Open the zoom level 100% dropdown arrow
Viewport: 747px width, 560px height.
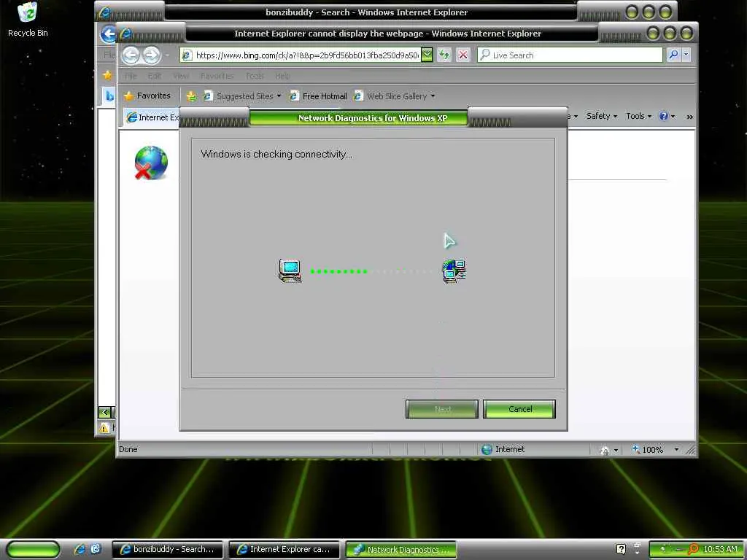(x=676, y=449)
